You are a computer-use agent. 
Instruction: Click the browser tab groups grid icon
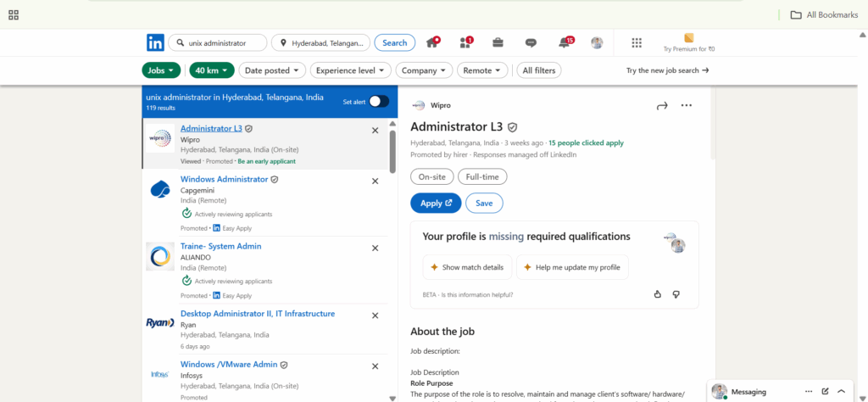[x=14, y=15]
